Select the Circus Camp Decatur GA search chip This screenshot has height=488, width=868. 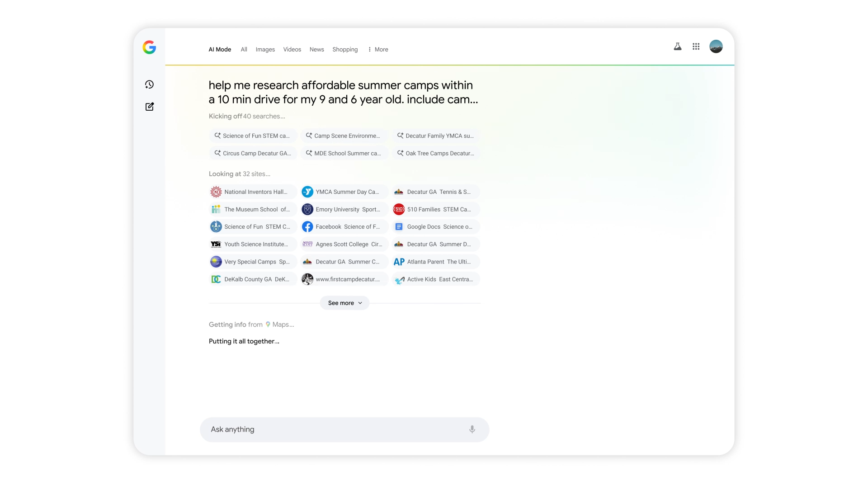[253, 153]
